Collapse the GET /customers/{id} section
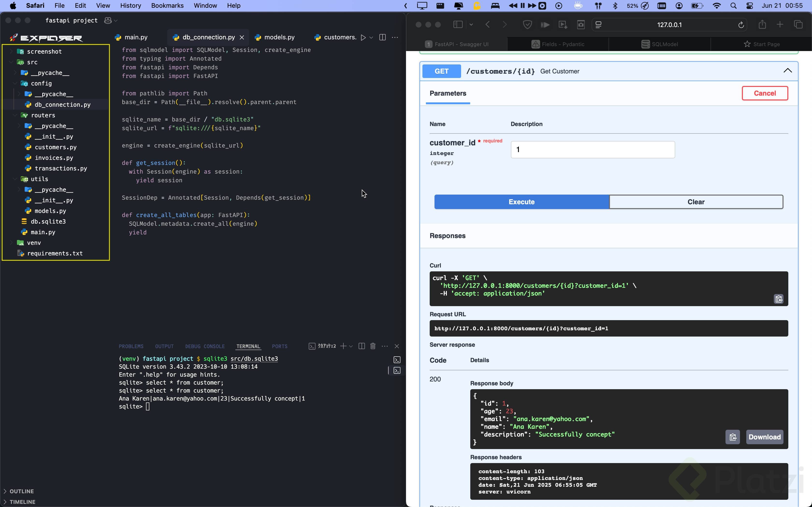 pyautogui.click(x=787, y=71)
